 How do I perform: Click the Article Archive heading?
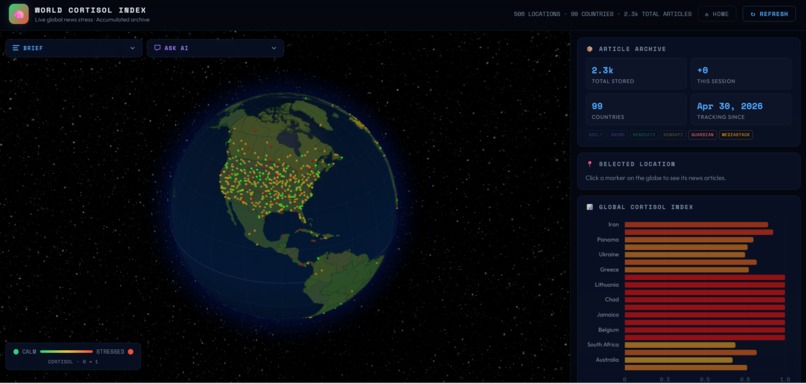tap(632, 49)
